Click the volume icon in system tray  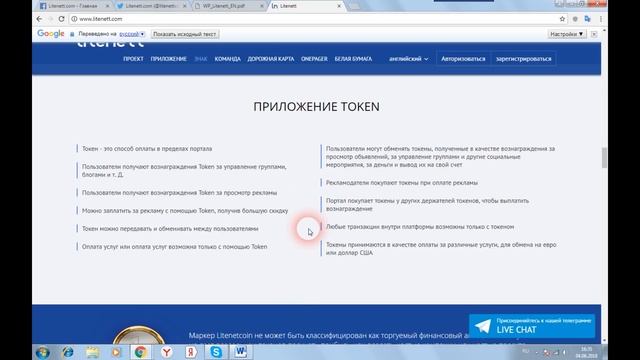[564, 352]
